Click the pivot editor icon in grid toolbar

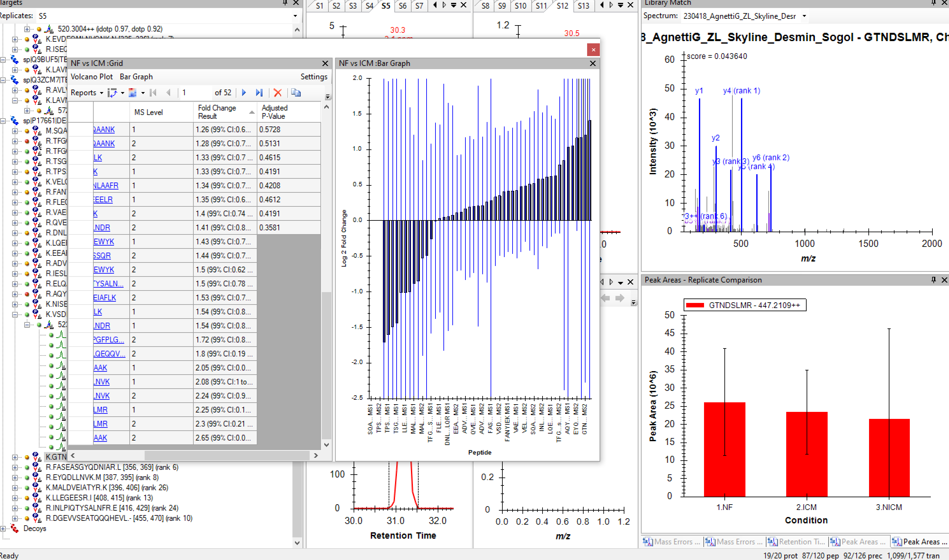point(112,93)
